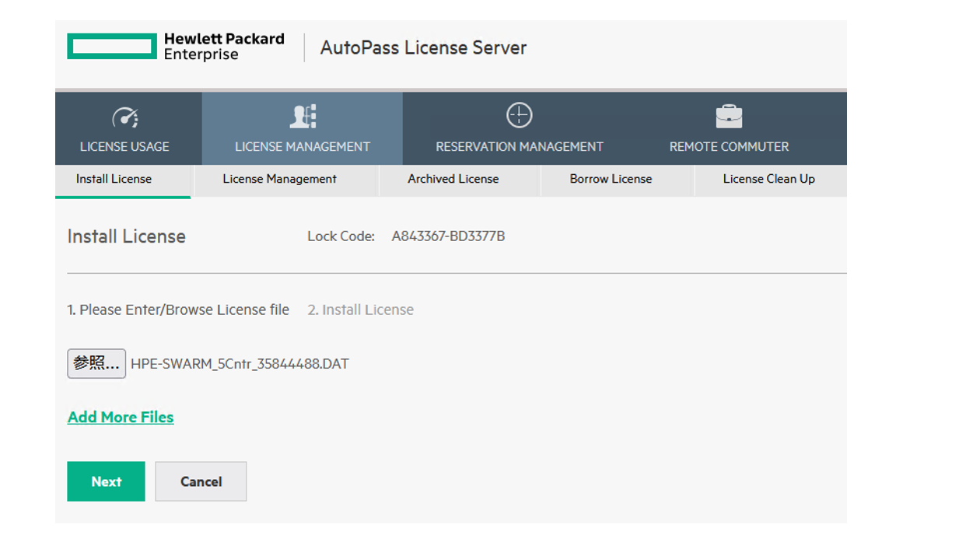Click step 2 Install License label
Viewport: 980px width, 542px height.
361,309
